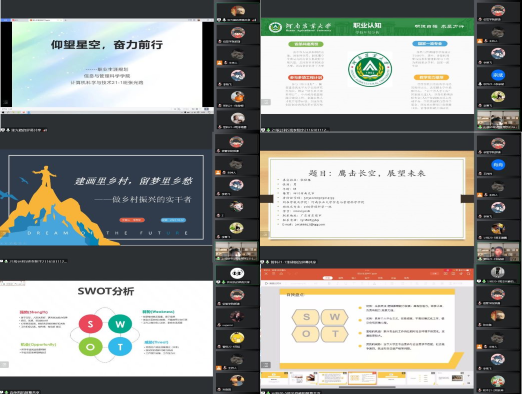Open the slide menu icon on 职业认知 slide
Image resolution: width=522 pixels, height=394 pixels.
coord(266,102)
